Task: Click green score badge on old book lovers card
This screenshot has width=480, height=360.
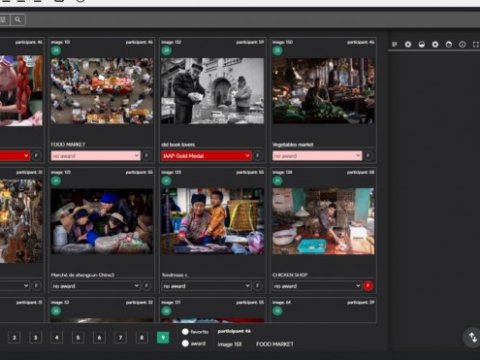Action: click(166, 51)
